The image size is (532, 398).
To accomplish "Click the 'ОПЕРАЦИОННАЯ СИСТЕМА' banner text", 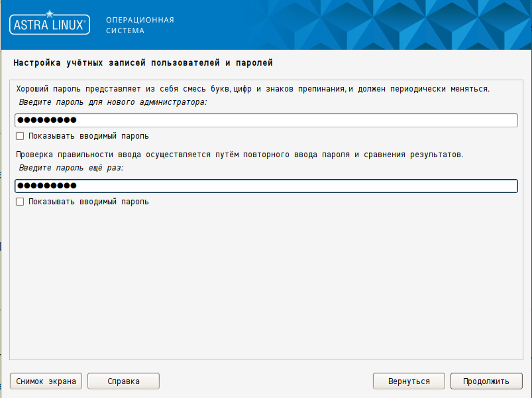I will pyautogui.click(x=140, y=25).
